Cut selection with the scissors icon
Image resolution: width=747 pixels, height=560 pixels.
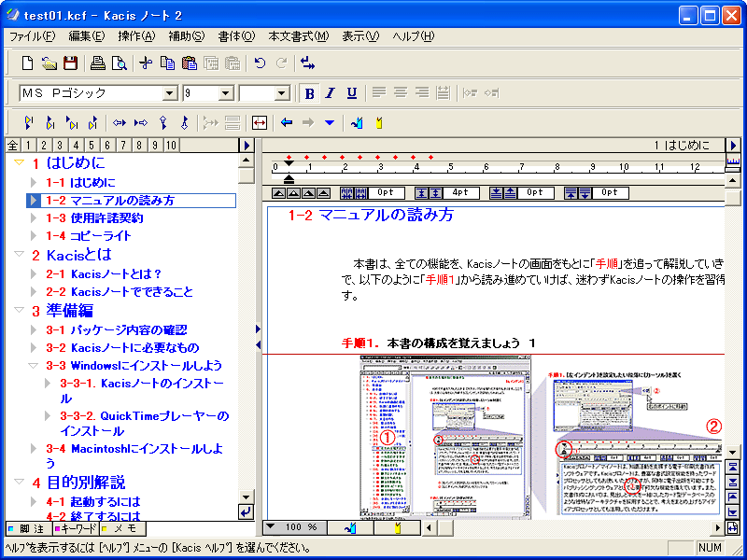coord(146,63)
